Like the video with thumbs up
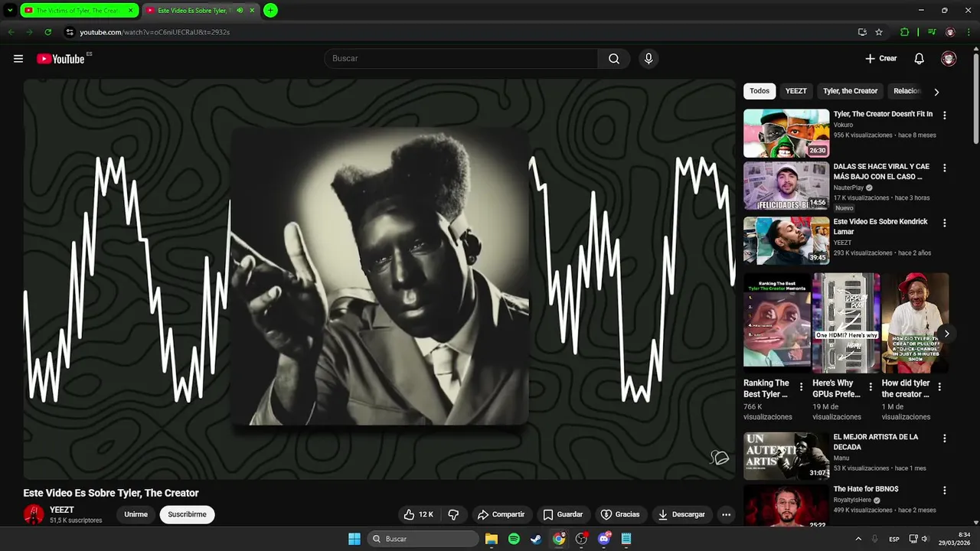The height and width of the screenshot is (551, 980). [x=418, y=514]
